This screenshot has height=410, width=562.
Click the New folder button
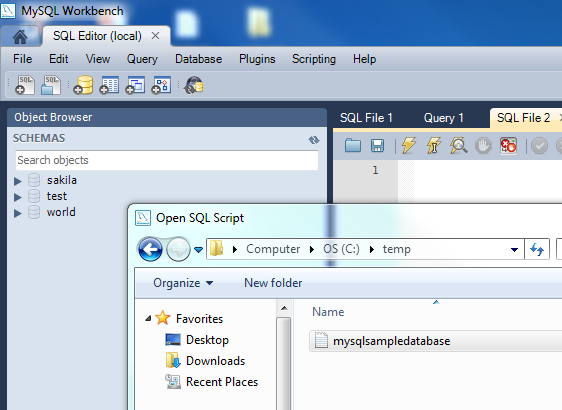point(273,283)
